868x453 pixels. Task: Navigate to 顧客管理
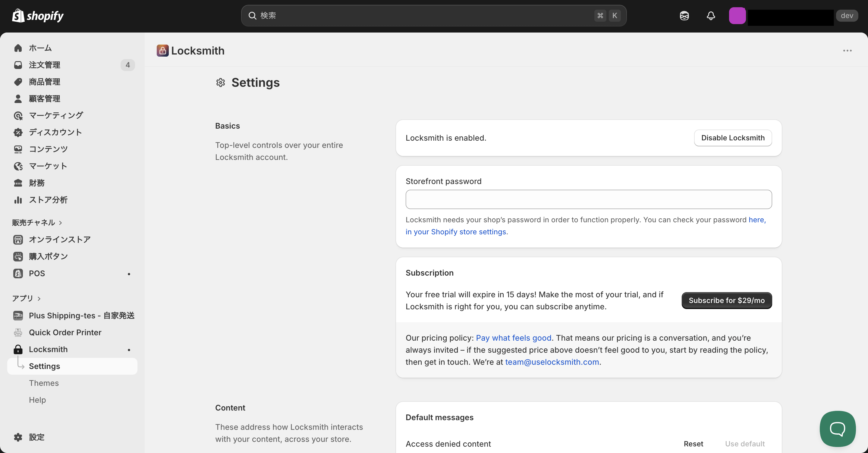point(45,98)
